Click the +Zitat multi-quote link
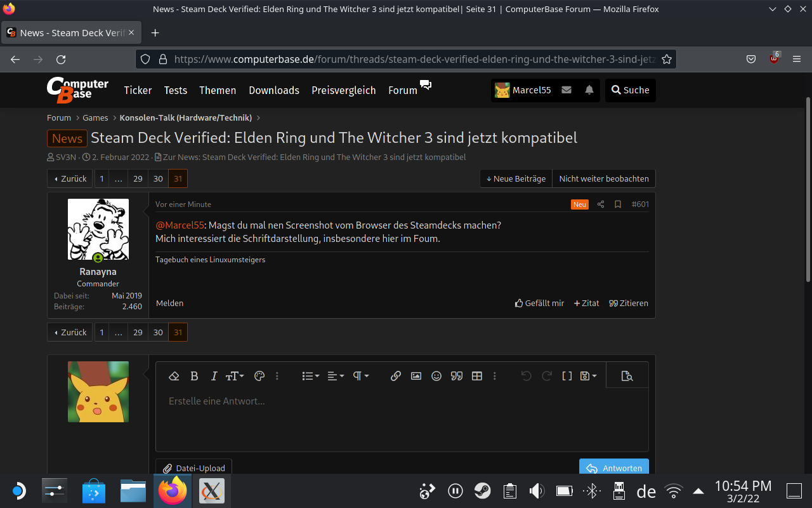812x508 pixels. click(x=586, y=303)
